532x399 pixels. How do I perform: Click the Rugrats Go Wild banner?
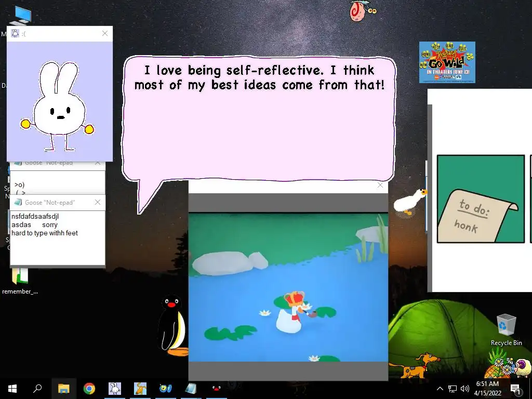click(447, 62)
